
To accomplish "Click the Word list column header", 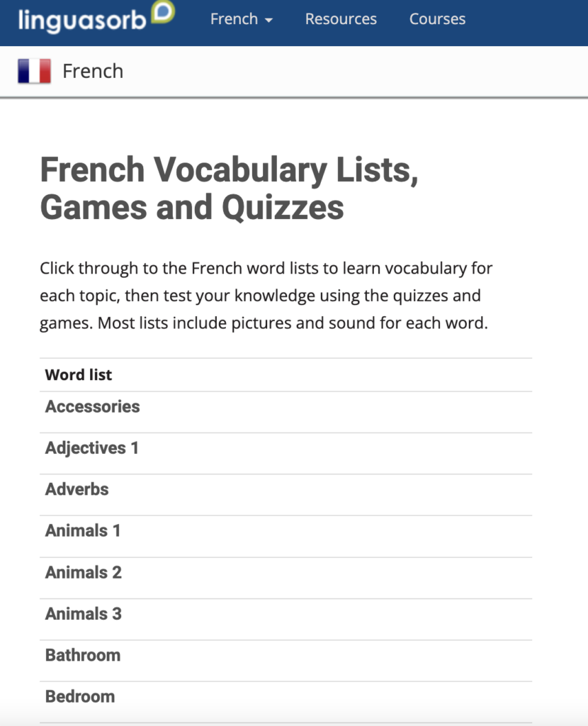I will click(79, 375).
